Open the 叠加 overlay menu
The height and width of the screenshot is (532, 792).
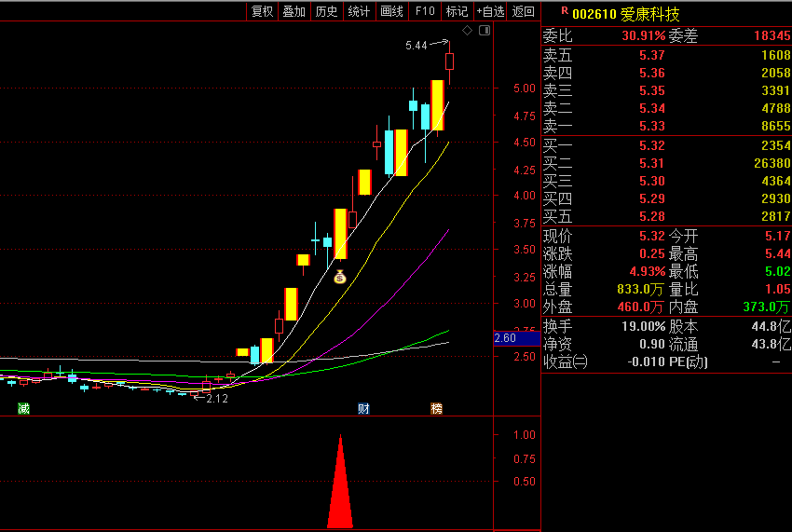click(294, 11)
